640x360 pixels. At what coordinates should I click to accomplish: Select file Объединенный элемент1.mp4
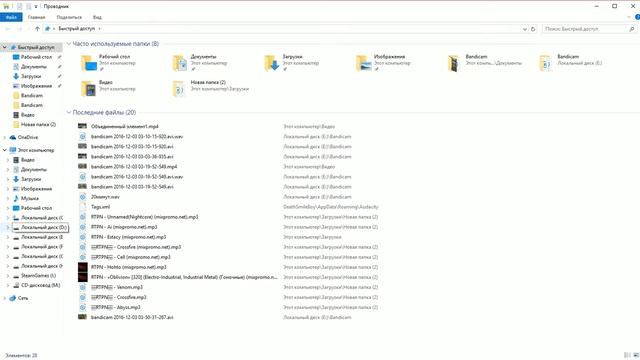(124, 127)
